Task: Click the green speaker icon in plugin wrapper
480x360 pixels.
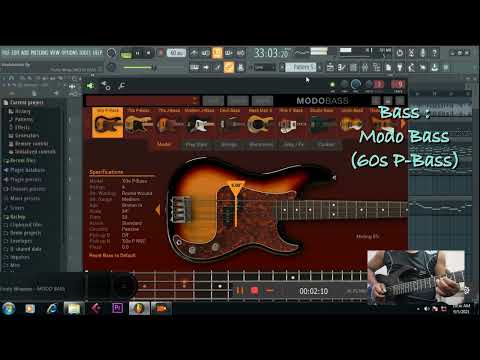Action: coord(90,86)
